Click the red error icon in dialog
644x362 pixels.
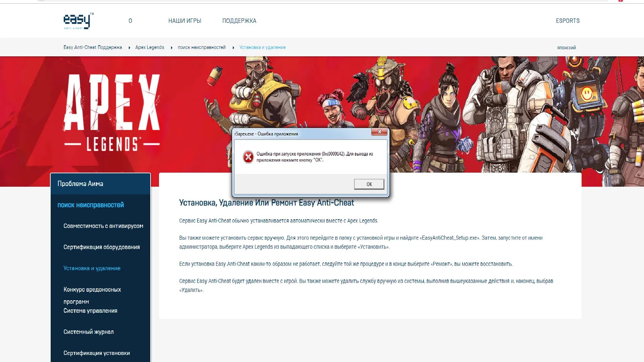pyautogui.click(x=248, y=157)
